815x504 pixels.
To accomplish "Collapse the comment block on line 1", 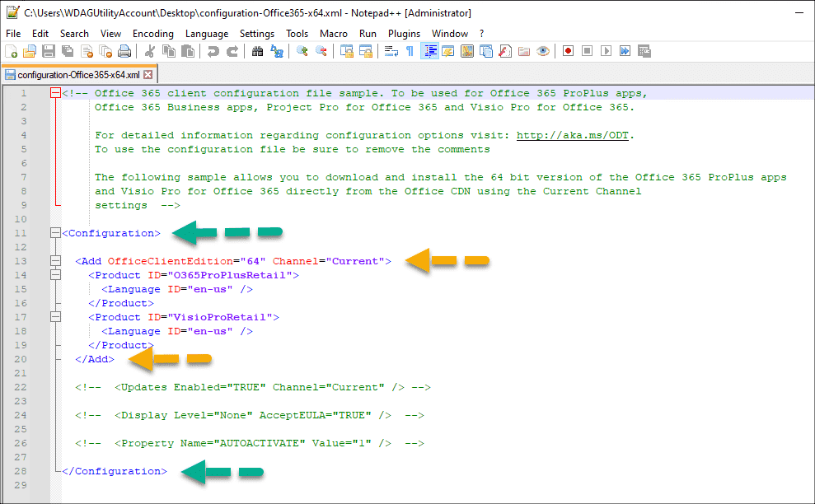I will coord(55,93).
